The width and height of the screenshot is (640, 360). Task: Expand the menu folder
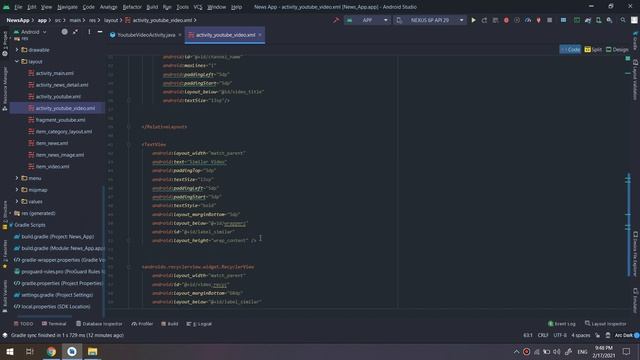point(17,178)
